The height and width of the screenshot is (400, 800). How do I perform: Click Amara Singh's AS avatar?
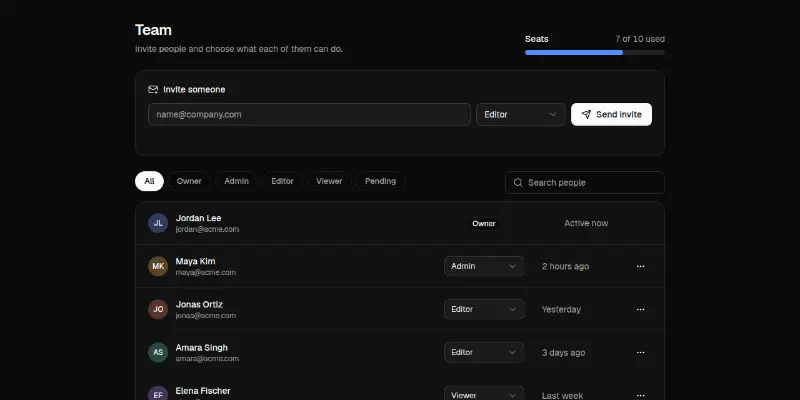point(158,353)
